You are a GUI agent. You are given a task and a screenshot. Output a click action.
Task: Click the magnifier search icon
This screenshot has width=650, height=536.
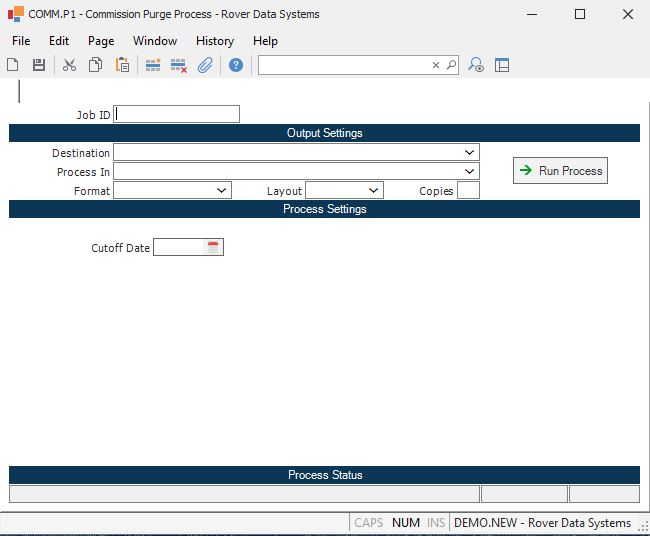coord(451,65)
